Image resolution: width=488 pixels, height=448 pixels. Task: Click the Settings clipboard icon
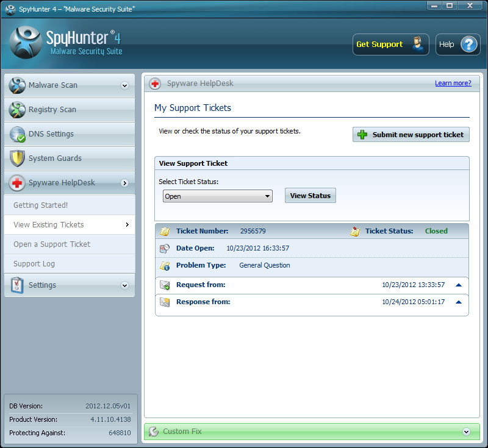17,285
